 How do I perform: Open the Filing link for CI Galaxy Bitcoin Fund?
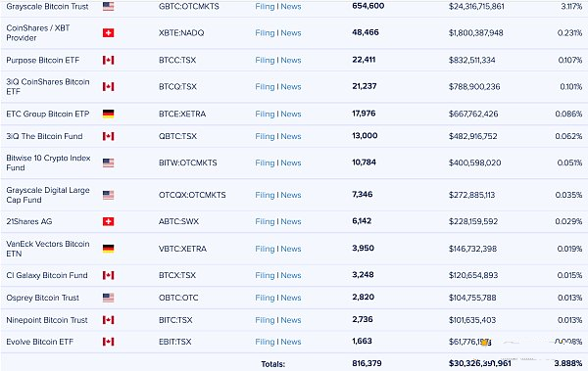[x=265, y=275]
